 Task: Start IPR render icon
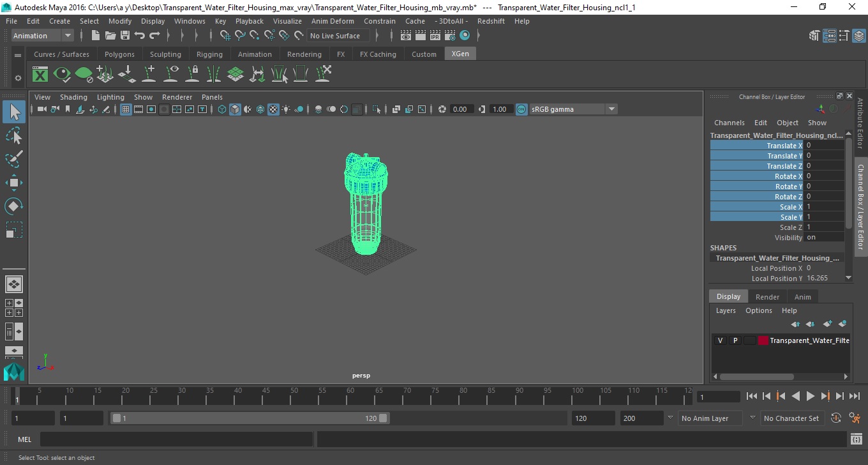coord(435,36)
